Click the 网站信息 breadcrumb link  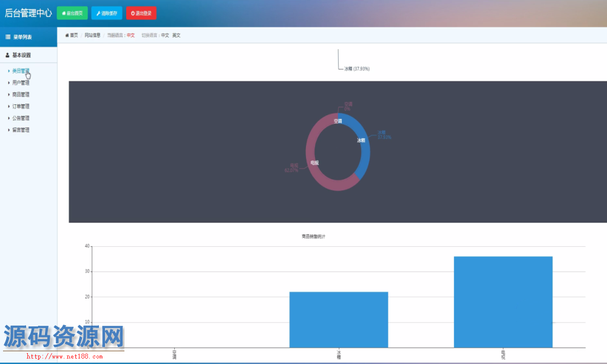[92, 36]
